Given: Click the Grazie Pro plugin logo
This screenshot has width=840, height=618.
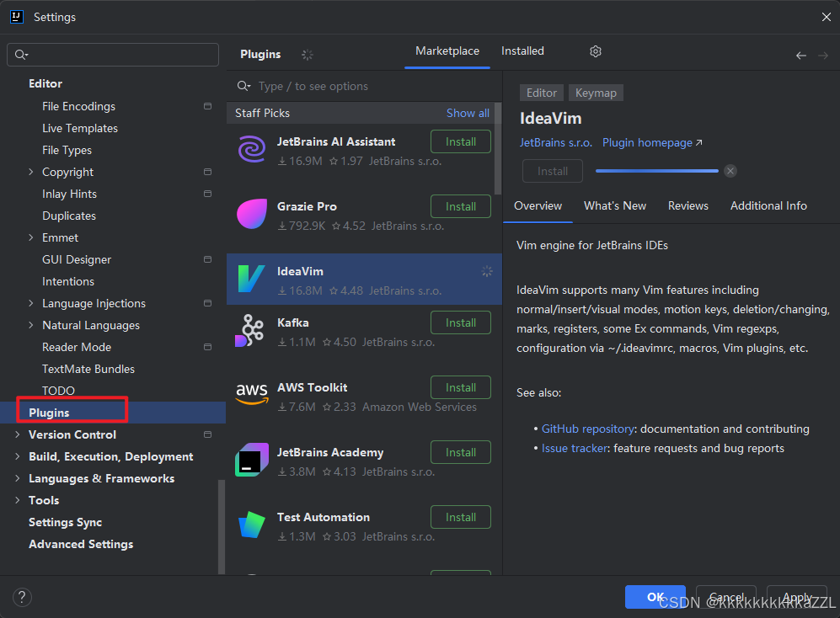Looking at the screenshot, I should tap(252, 214).
